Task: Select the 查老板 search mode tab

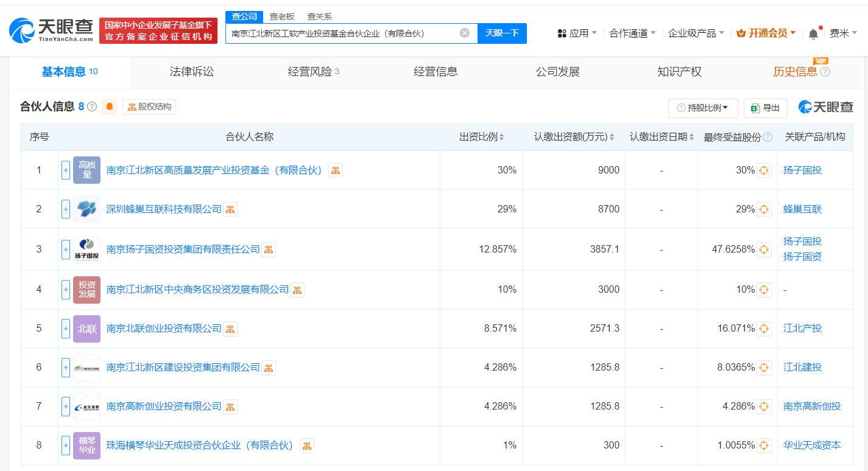Action: (282, 16)
